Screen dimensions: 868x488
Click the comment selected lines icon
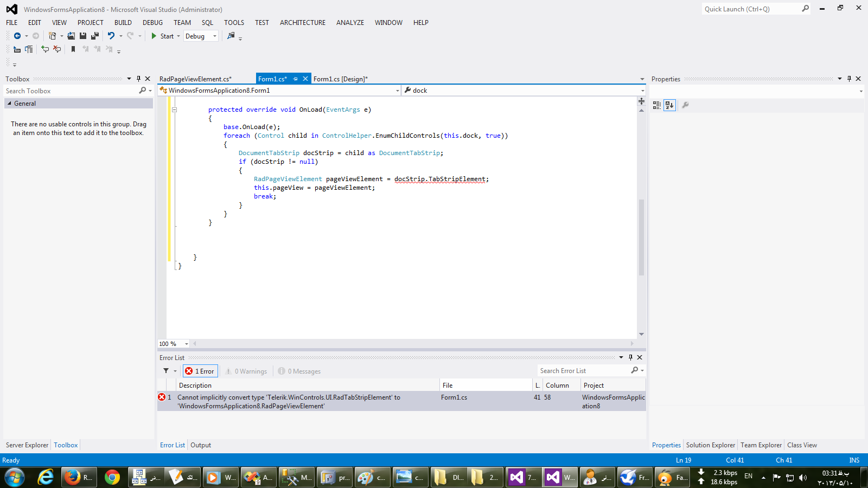(x=45, y=49)
